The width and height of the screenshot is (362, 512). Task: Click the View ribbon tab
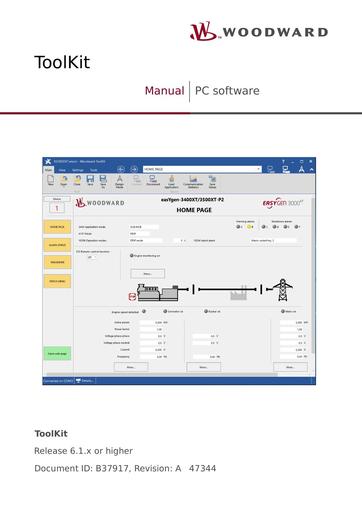tap(62, 170)
